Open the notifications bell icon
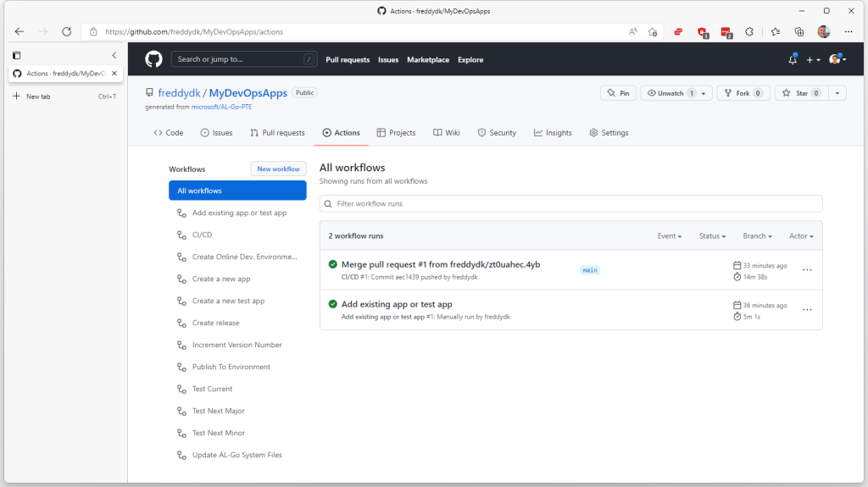Screen dimensions: 868x487 pos(793,60)
